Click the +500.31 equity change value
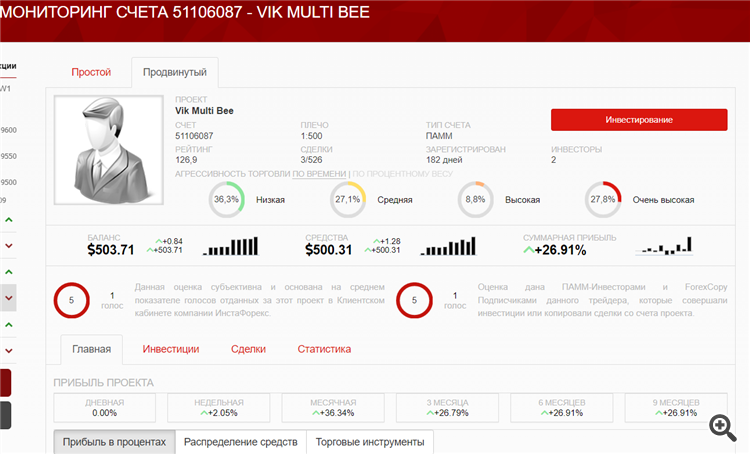The width and height of the screenshot is (750, 454). pos(386,250)
